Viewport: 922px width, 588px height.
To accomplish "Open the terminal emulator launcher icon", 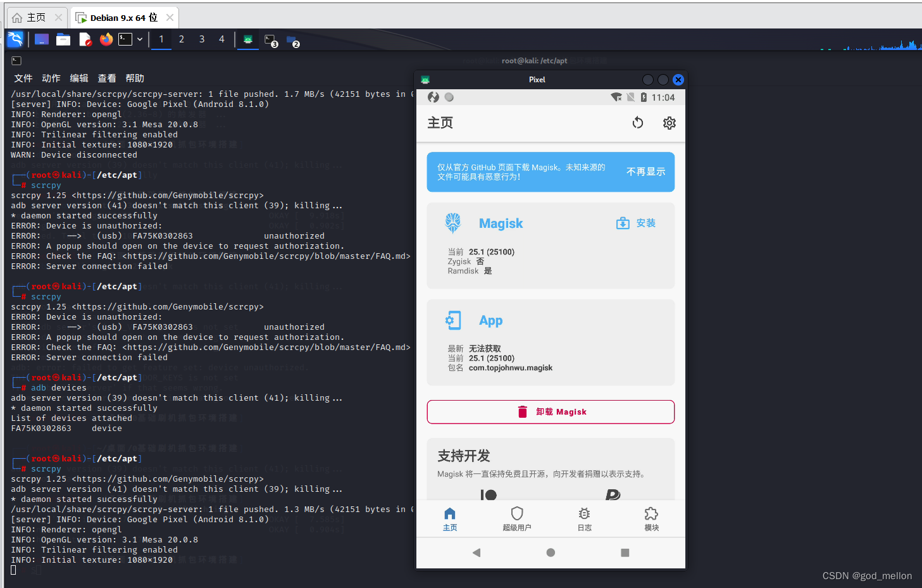I will [125, 39].
